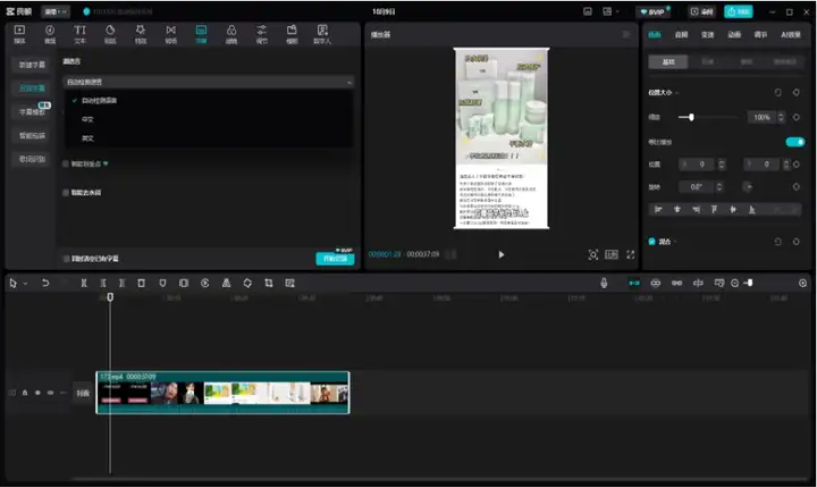Image resolution: width=817 pixels, height=487 pixels.
Task: Open the Text (文本) panel icon
Action: tap(80, 33)
